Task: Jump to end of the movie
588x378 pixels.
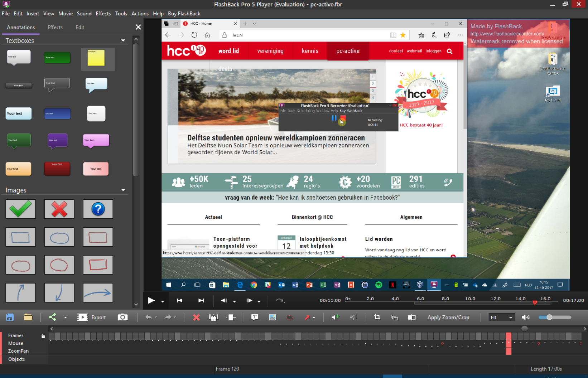Action: point(201,300)
